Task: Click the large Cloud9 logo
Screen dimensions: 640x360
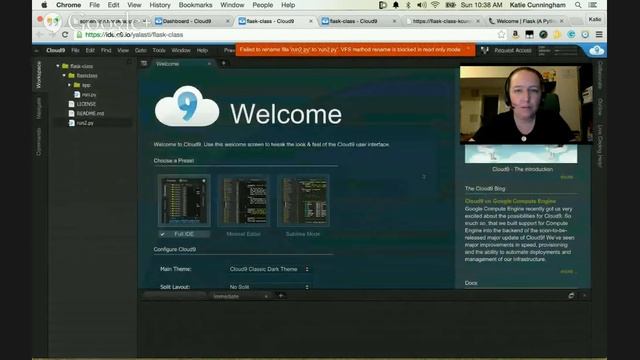Action: (x=187, y=106)
